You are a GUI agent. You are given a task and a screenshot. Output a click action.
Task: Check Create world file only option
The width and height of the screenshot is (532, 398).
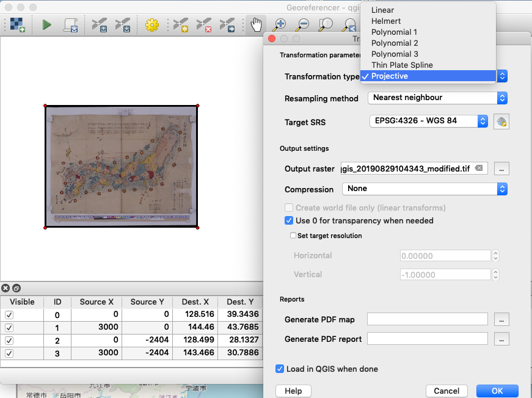click(x=289, y=208)
